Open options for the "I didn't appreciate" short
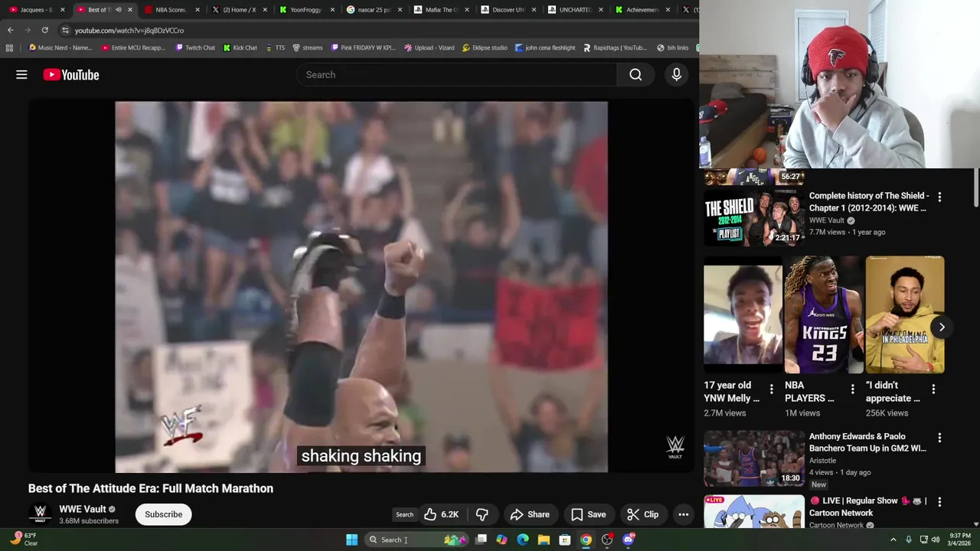Image resolution: width=980 pixels, height=551 pixels. [933, 389]
